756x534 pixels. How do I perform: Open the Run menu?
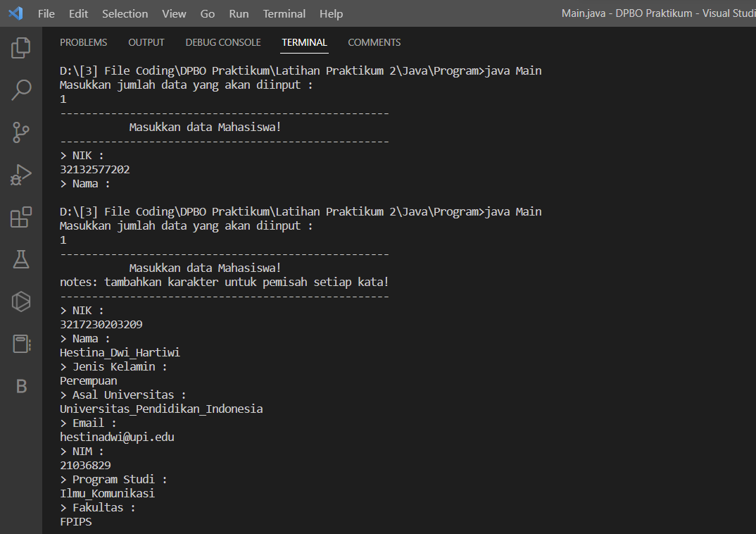238,13
